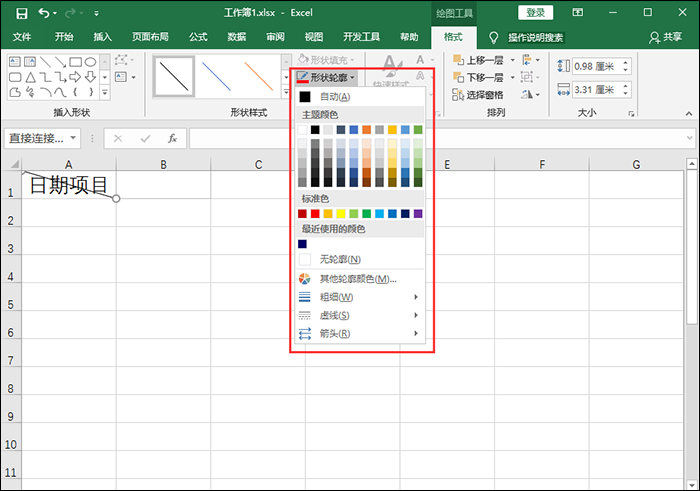Choose the black line shape style

(174, 76)
